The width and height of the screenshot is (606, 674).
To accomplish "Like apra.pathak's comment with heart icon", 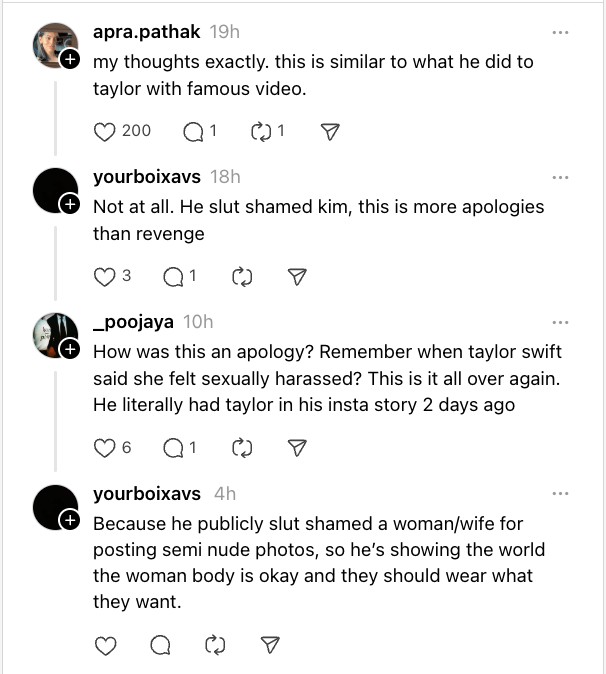I will 105,131.
